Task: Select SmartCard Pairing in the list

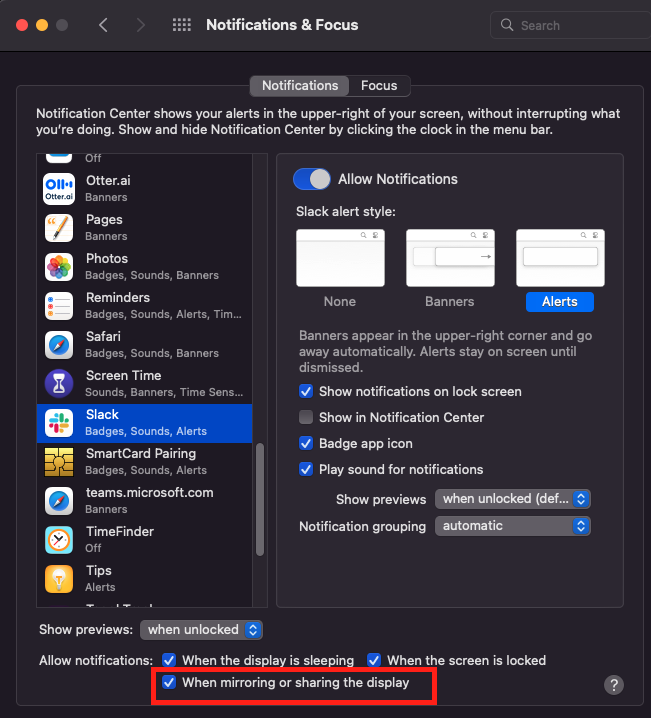Action: pyautogui.click(x=144, y=462)
